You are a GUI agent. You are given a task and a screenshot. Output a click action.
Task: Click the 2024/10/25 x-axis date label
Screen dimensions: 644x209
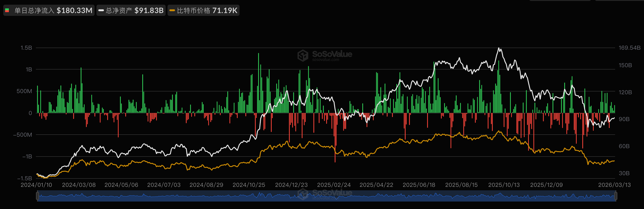pyautogui.click(x=249, y=185)
